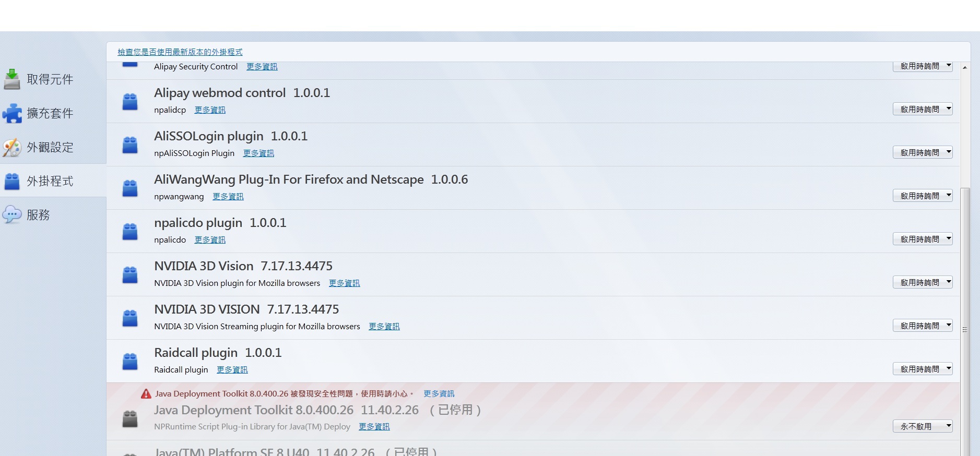Screen dimensions: 980x456
Task: Click the NVIDIA 3D Vision Streaming plugin icon
Action: point(130,318)
